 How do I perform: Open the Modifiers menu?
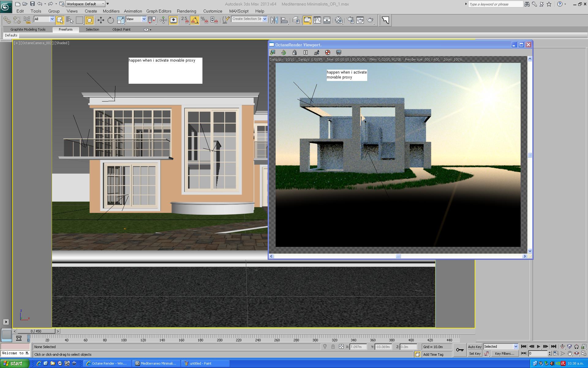click(111, 11)
